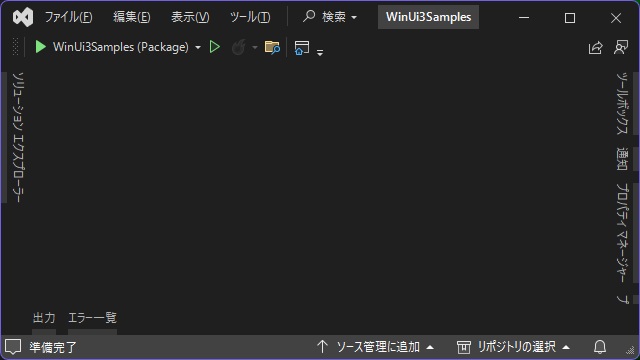Click the 準備完了 status text
Image resolution: width=640 pixels, height=360 pixels.
click(x=53, y=347)
